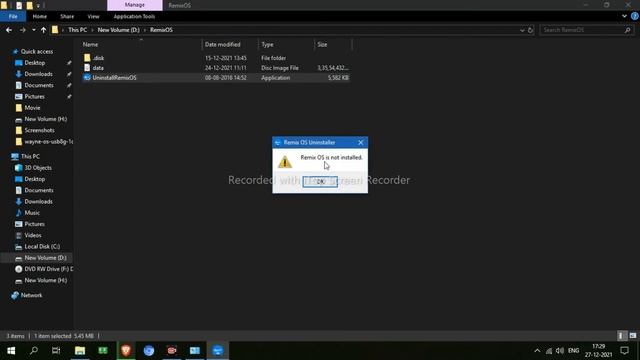Open 3D Objects under This PC
This screenshot has width=640, height=360.
pyautogui.click(x=38, y=168)
